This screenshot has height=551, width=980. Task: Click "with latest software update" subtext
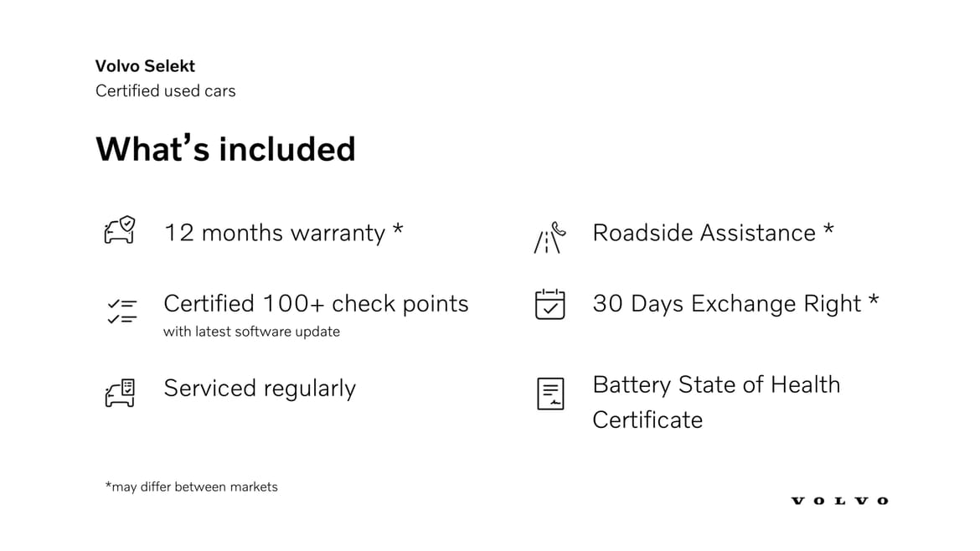[x=251, y=332]
